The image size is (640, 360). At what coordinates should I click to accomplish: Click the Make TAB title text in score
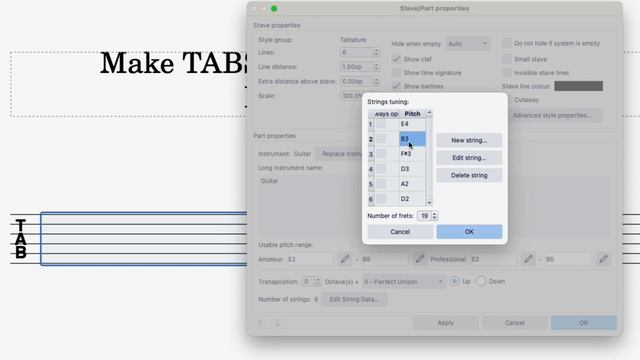point(173,63)
